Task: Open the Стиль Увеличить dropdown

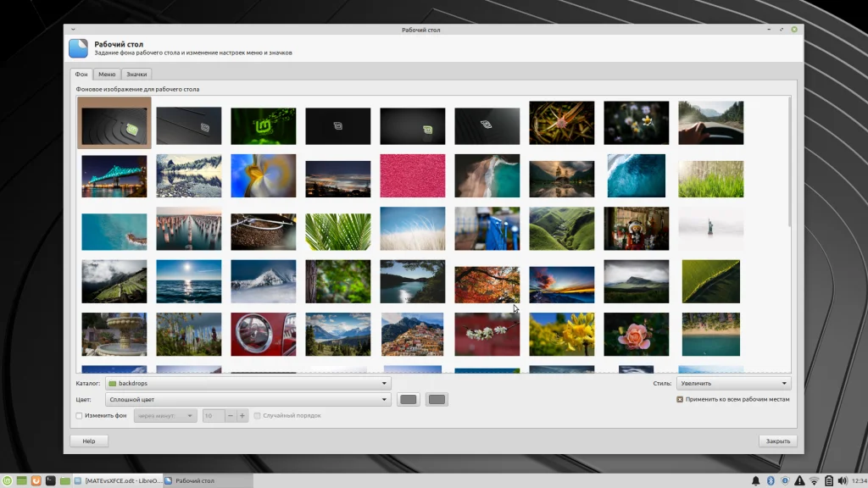Action: [x=733, y=384]
